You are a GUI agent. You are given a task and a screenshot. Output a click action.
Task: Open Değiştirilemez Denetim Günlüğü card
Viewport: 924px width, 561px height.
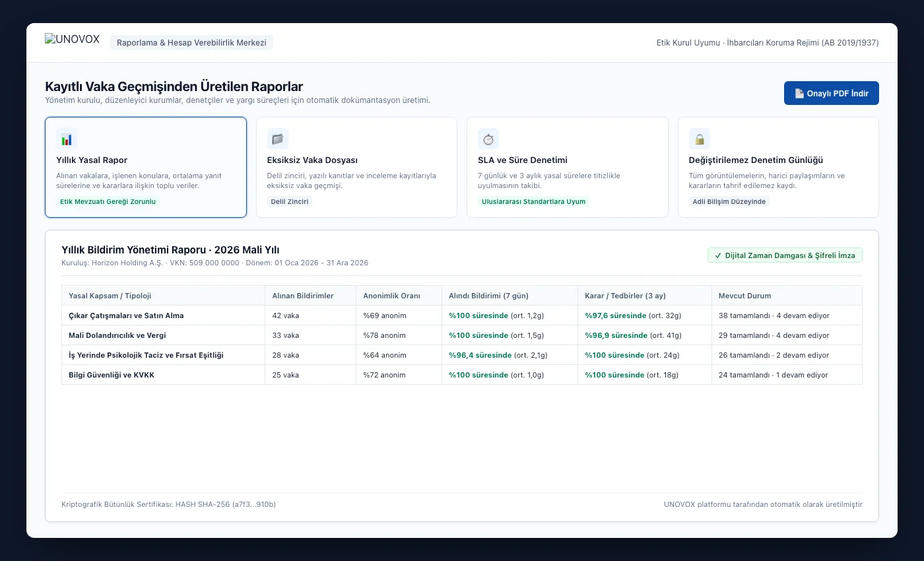pos(778,167)
